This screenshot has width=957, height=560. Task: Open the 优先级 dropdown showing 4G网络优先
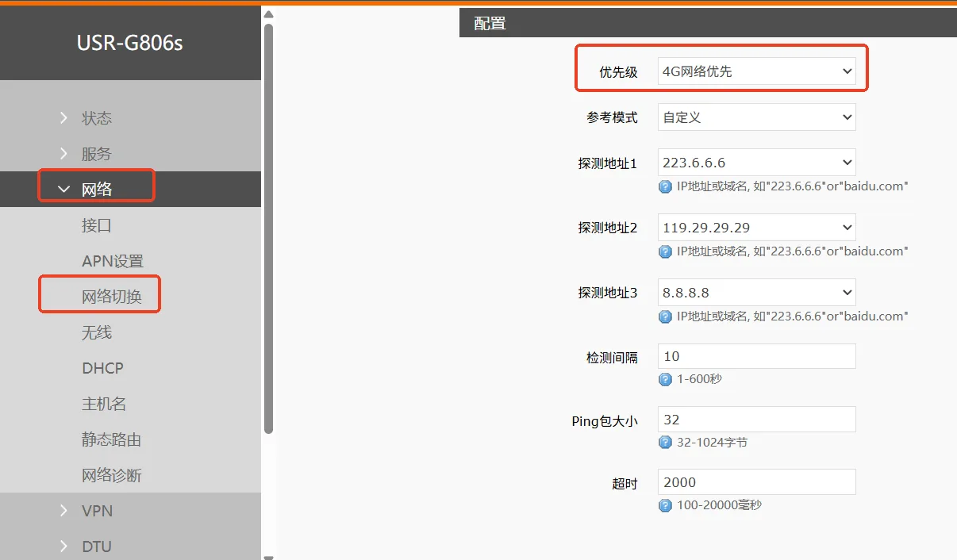[757, 71]
